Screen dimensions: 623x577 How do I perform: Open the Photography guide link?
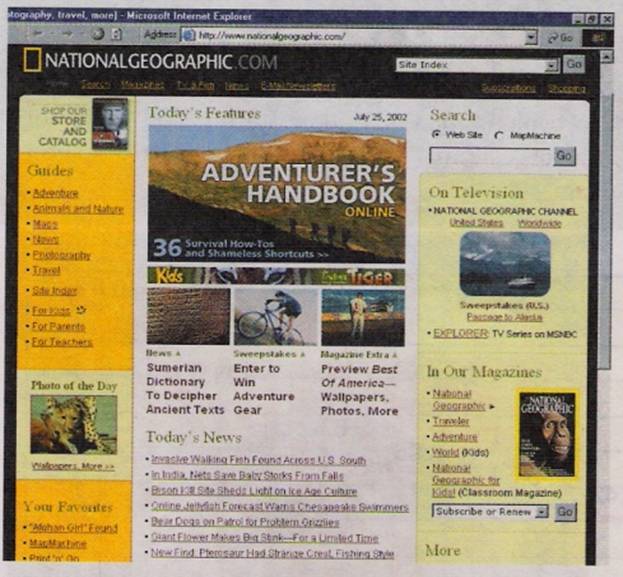click(62, 255)
